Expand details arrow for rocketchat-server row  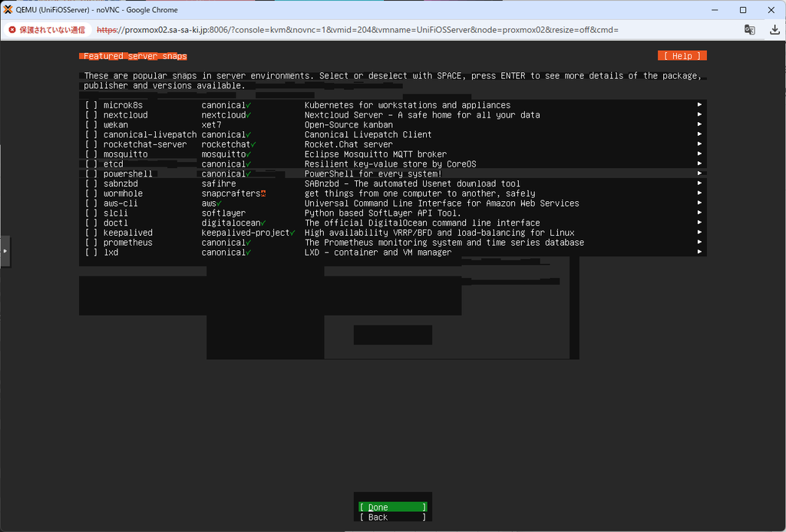(699, 144)
